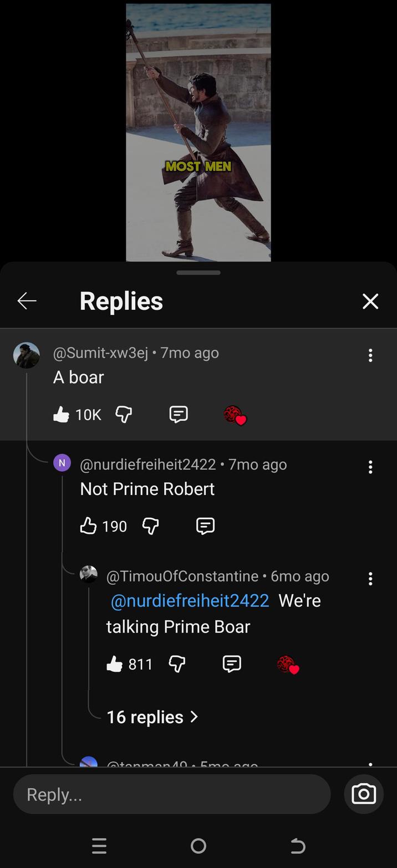Image resolution: width=397 pixels, height=868 pixels.
Task: Like @TimouOfConstantine's reply
Action: click(x=115, y=663)
